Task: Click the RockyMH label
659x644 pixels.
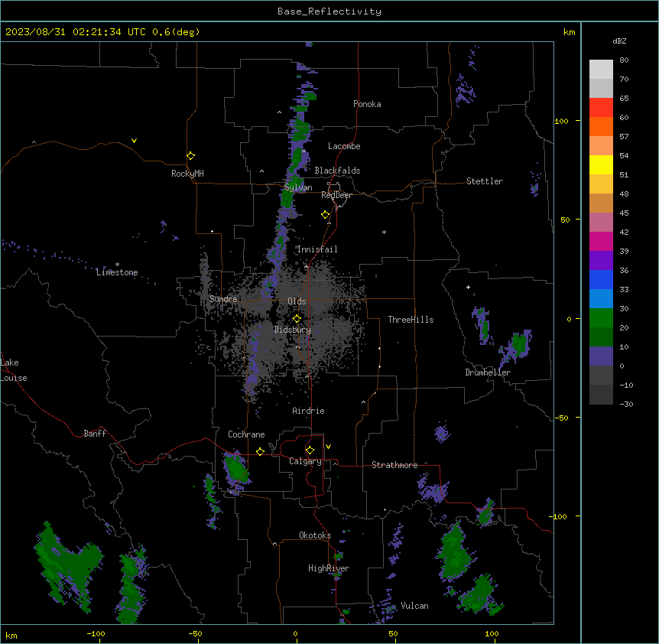Action: click(x=187, y=174)
